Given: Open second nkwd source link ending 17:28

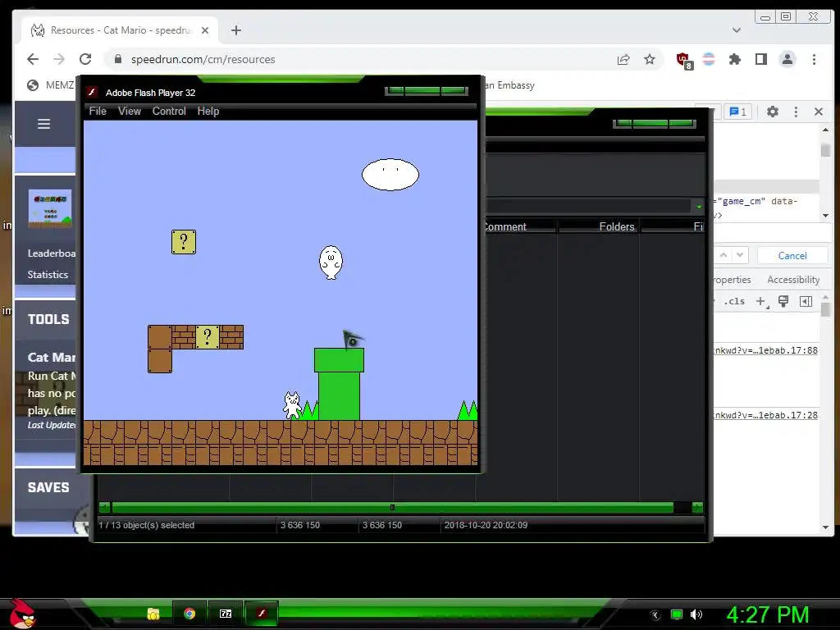Looking at the screenshot, I should [x=765, y=414].
